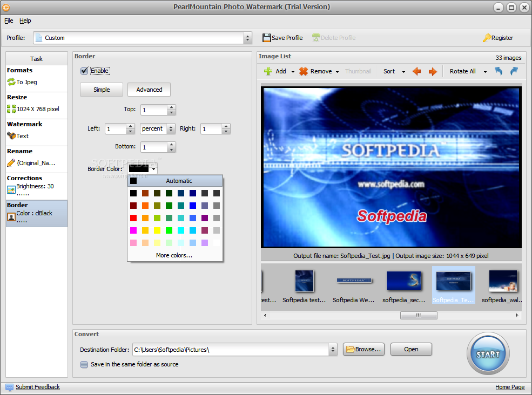
Task: Switch to the Simple border tab
Action: 102,90
